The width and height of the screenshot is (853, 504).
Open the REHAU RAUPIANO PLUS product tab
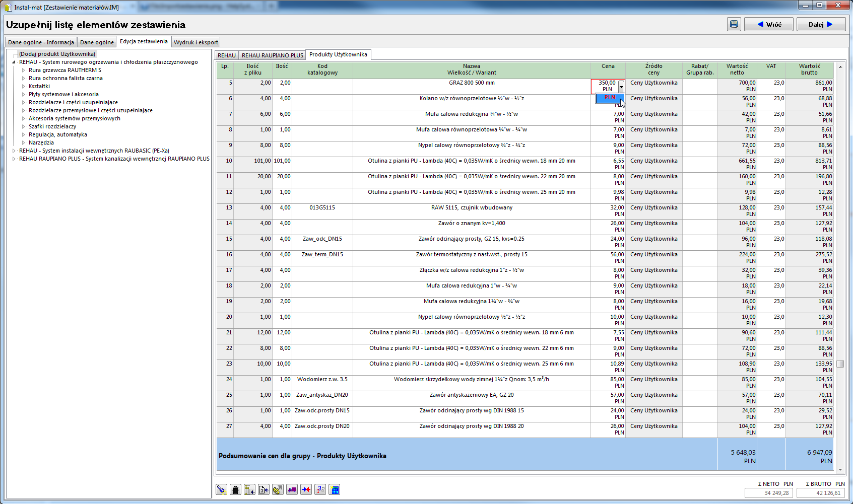pyautogui.click(x=272, y=55)
